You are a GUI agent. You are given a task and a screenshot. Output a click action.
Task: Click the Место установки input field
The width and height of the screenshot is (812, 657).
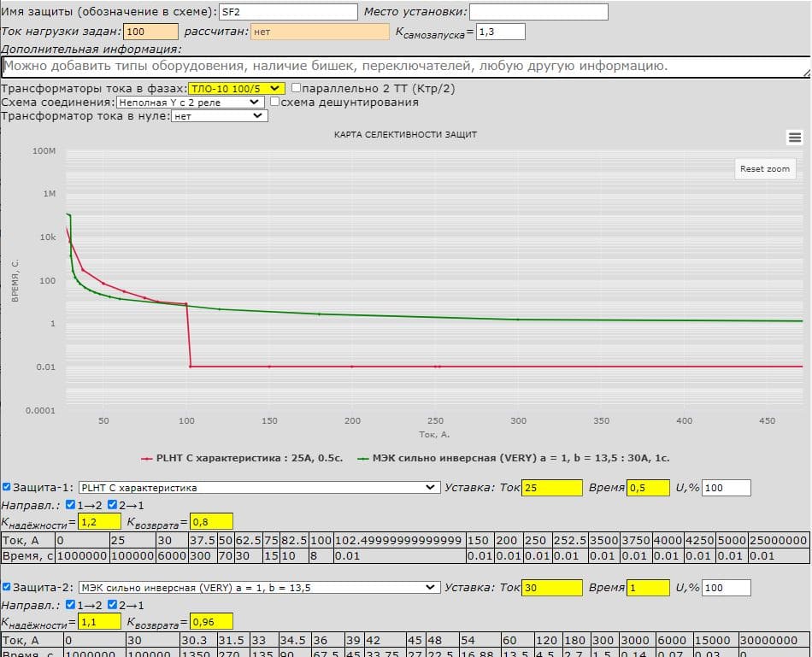[x=538, y=12]
